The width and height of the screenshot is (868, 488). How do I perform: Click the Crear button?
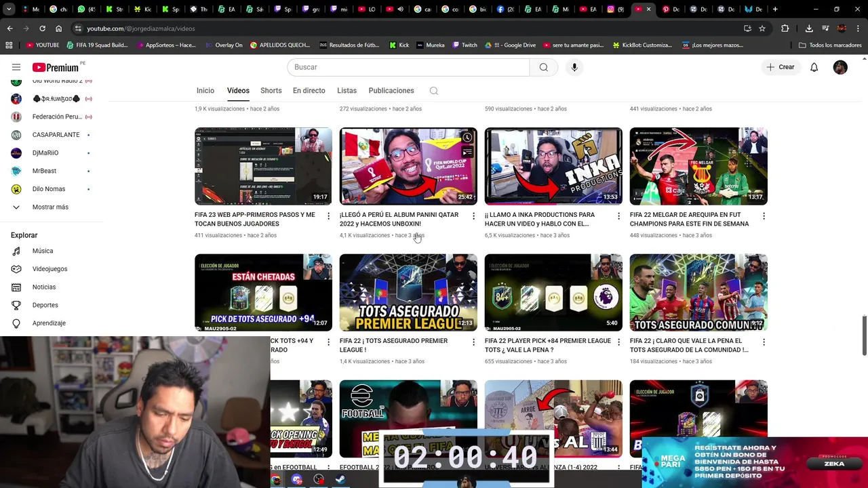point(780,67)
